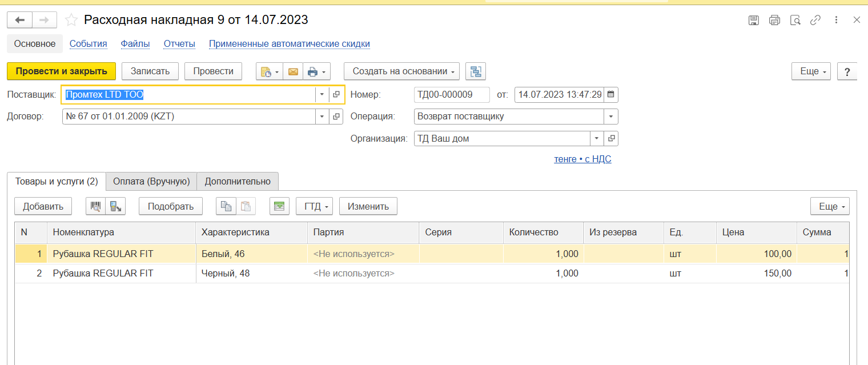Click the data collection terminal icon
This screenshot has height=365, width=868.
115,206
